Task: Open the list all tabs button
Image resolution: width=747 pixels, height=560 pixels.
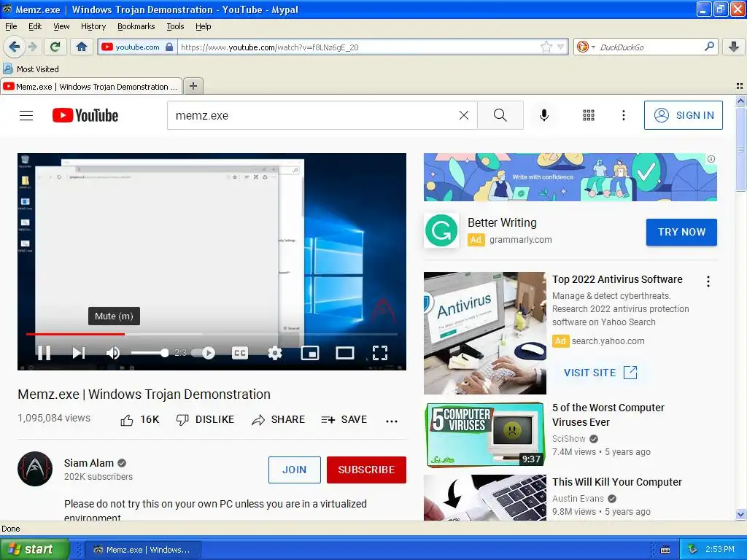Action: pyautogui.click(x=740, y=86)
